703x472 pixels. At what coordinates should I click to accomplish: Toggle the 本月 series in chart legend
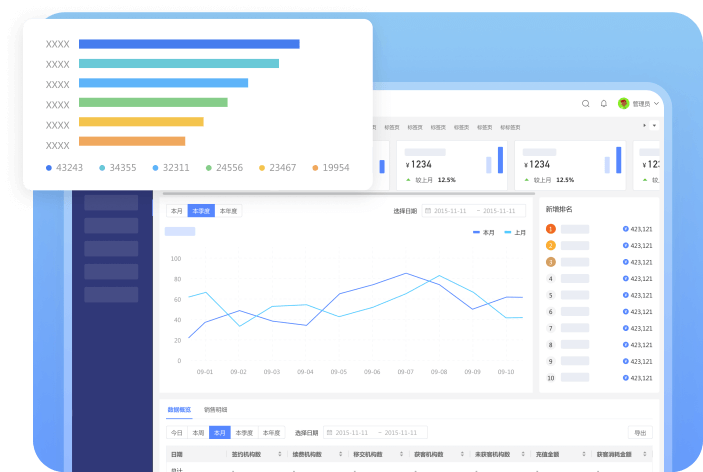[484, 232]
